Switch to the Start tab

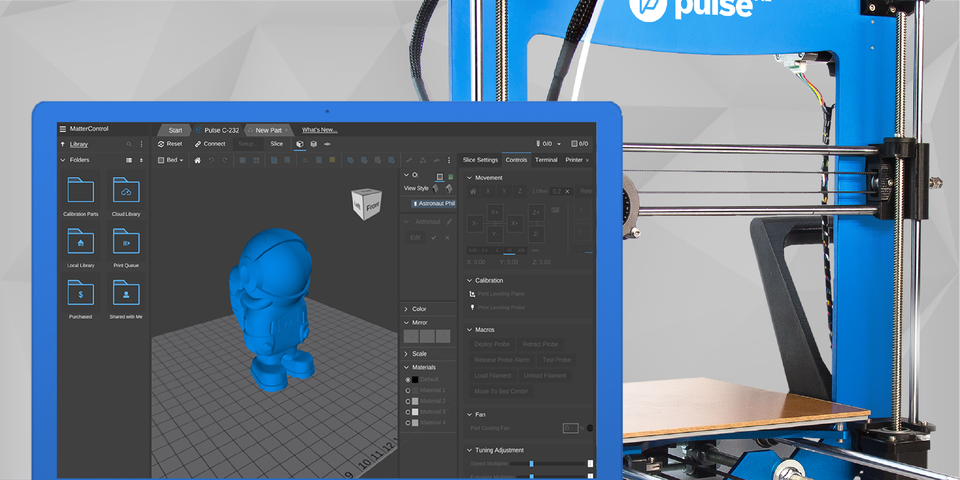[175, 130]
